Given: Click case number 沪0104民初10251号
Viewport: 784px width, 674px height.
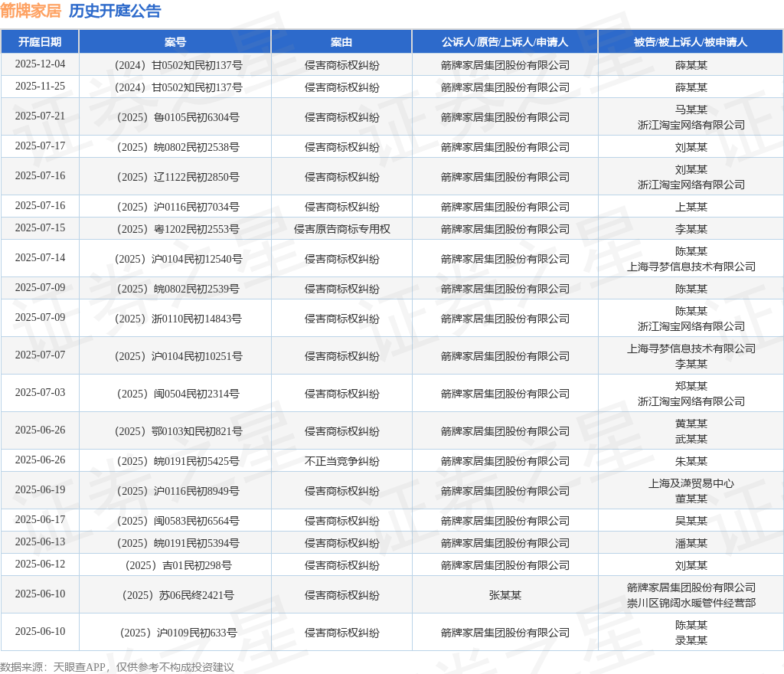Looking at the screenshot, I should (x=178, y=356).
